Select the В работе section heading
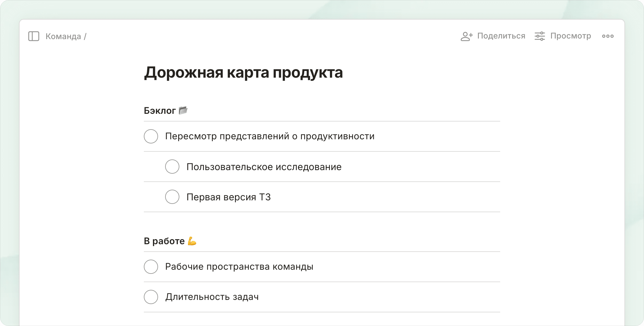Viewport: 644px width, 326px height. click(x=164, y=241)
